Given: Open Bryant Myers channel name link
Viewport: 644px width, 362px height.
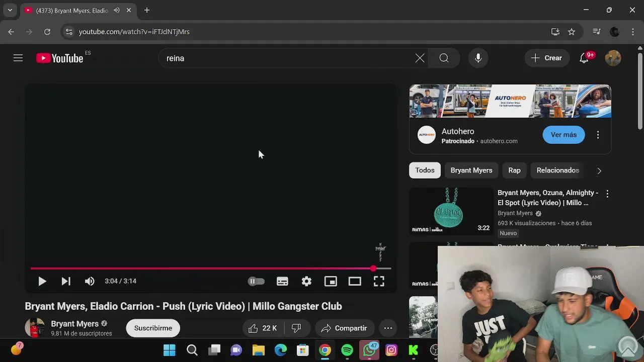Looking at the screenshot, I should point(74,324).
